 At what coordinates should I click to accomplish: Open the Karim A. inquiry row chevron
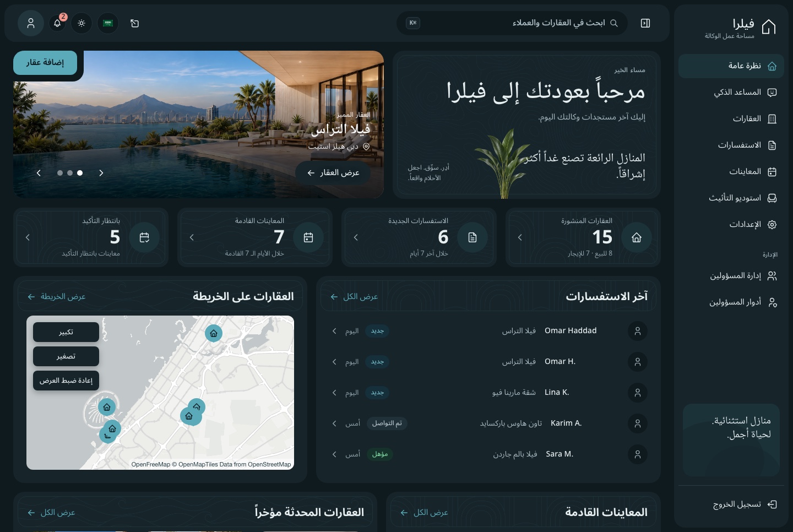pos(334,424)
